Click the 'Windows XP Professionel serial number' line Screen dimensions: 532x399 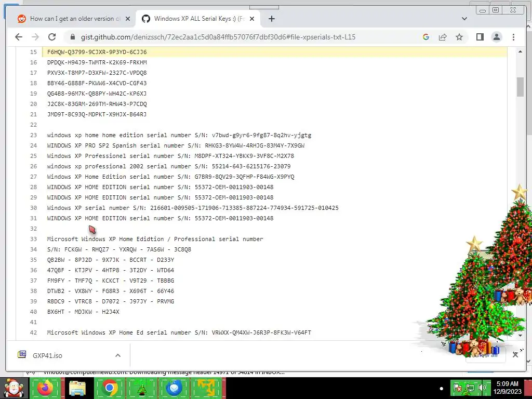170,156
